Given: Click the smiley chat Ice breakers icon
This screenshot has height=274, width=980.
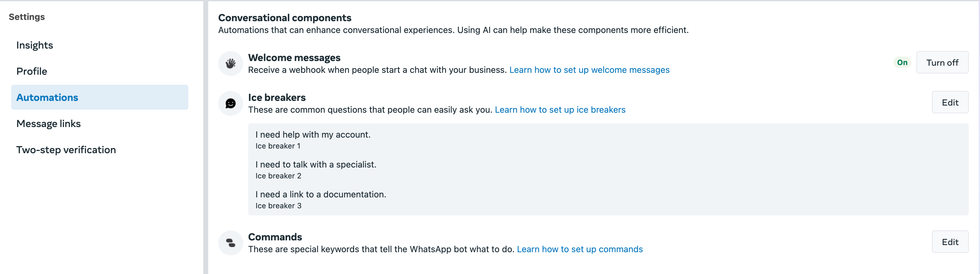Looking at the screenshot, I should [231, 103].
